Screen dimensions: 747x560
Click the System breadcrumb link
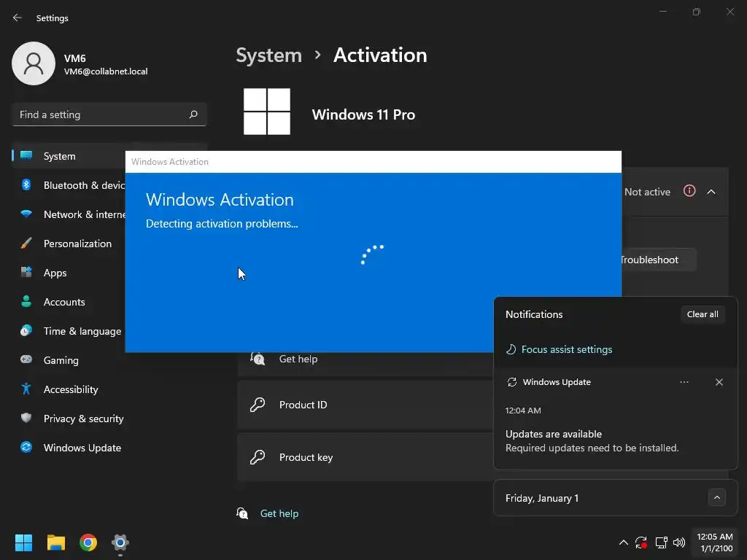[x=268, y=55]
